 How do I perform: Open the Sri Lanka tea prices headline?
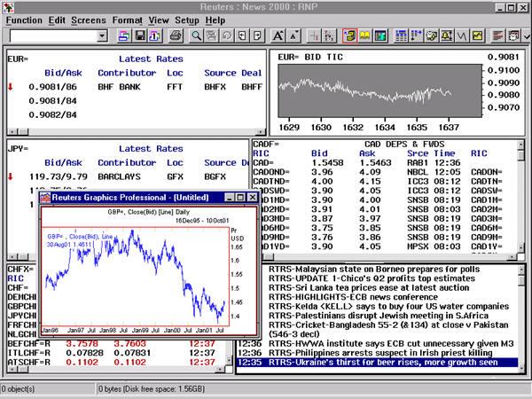pos(369,287)
